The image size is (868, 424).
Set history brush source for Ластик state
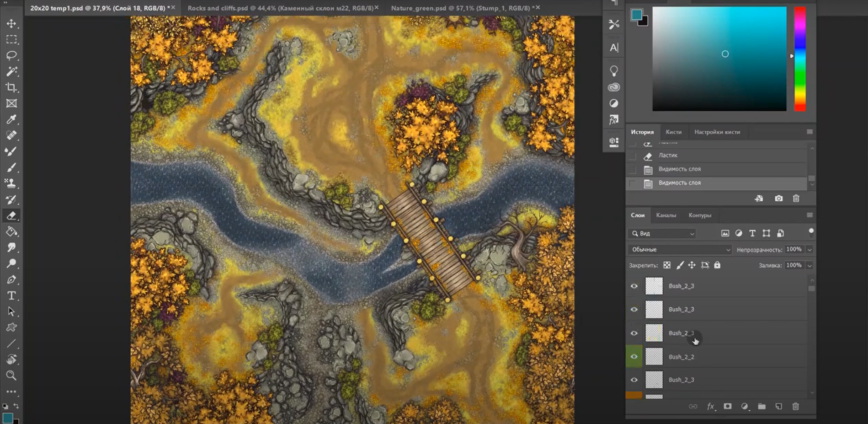[633, 156]
